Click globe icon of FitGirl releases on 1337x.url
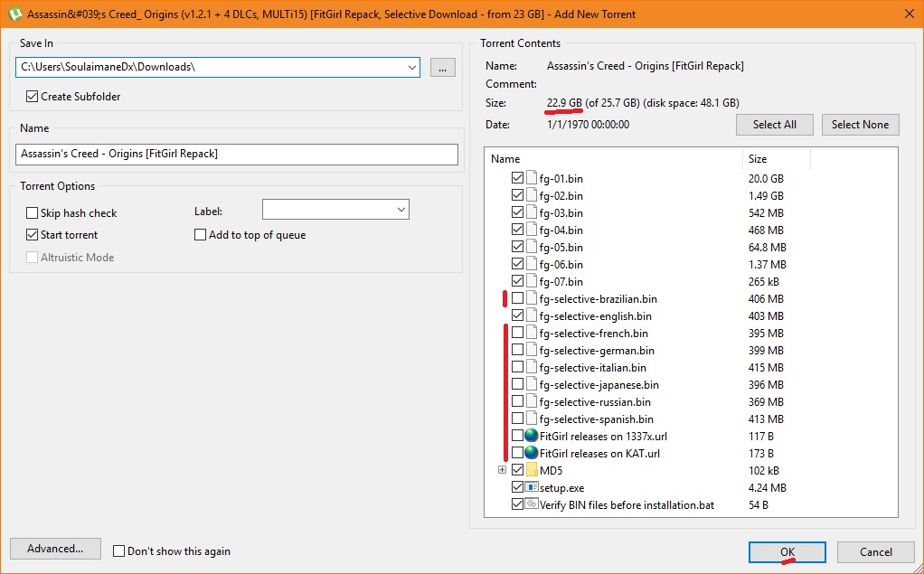 point(532,436)
